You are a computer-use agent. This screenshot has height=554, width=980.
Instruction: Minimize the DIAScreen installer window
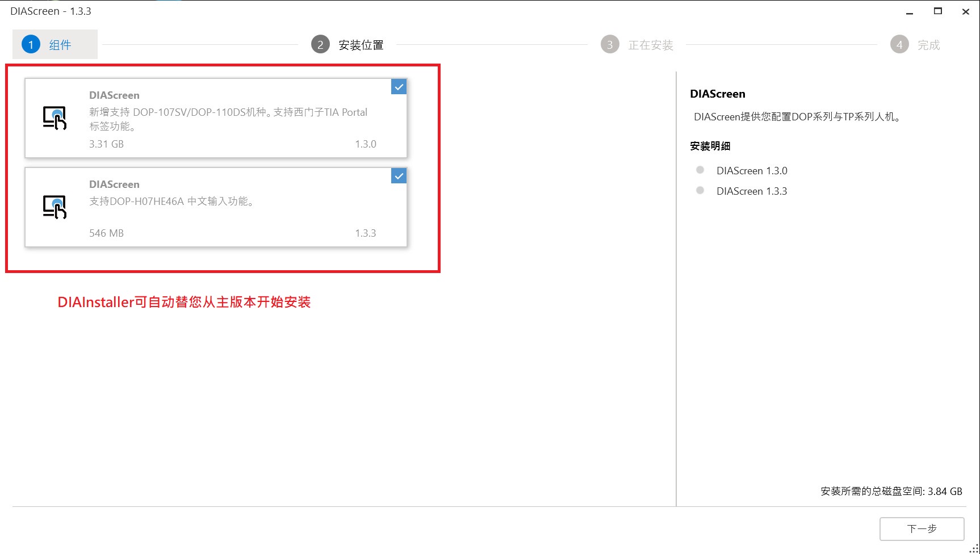tap(910, 12)
